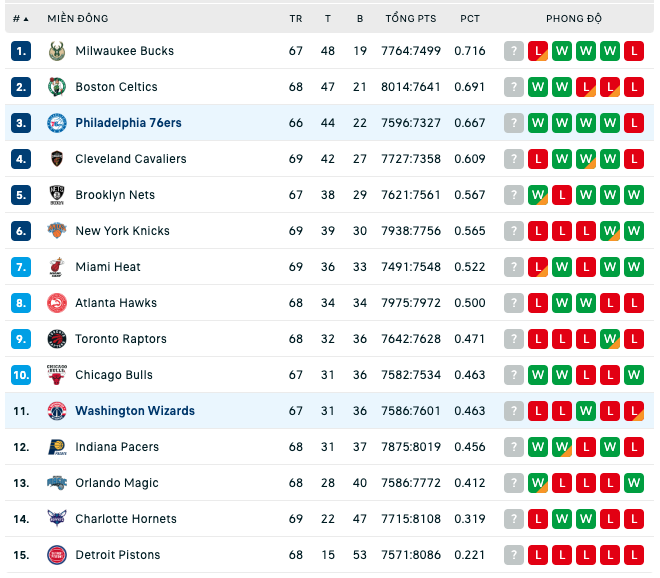Click the PCT column header
This screenshot has width=660, height=578.
[470, 19]
